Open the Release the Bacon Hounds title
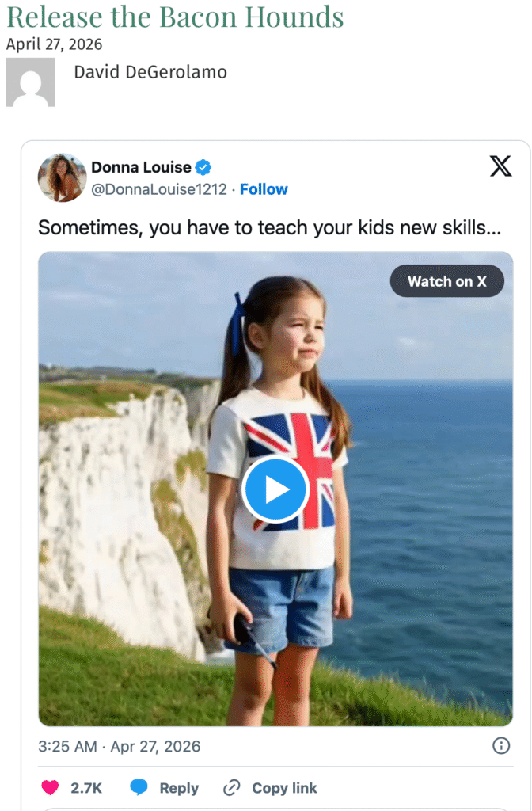Viewport: 532px width, 811px height. 175,17
